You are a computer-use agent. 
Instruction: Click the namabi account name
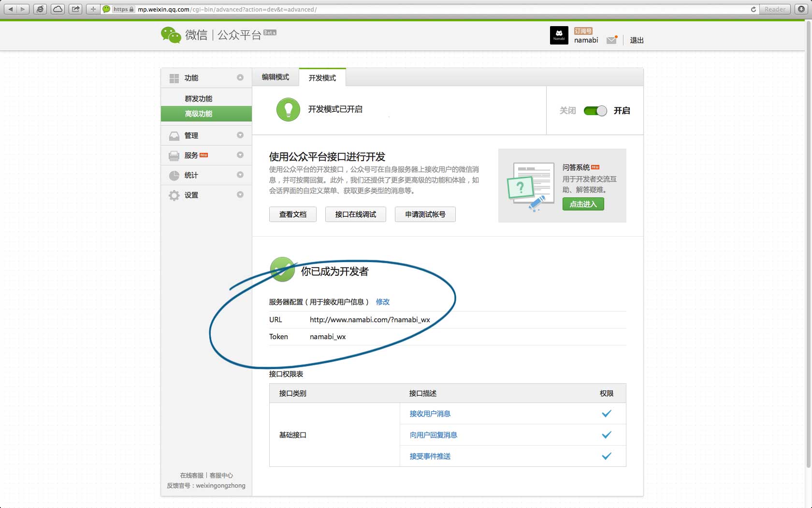pyautogui.click(x=586, y=40)
